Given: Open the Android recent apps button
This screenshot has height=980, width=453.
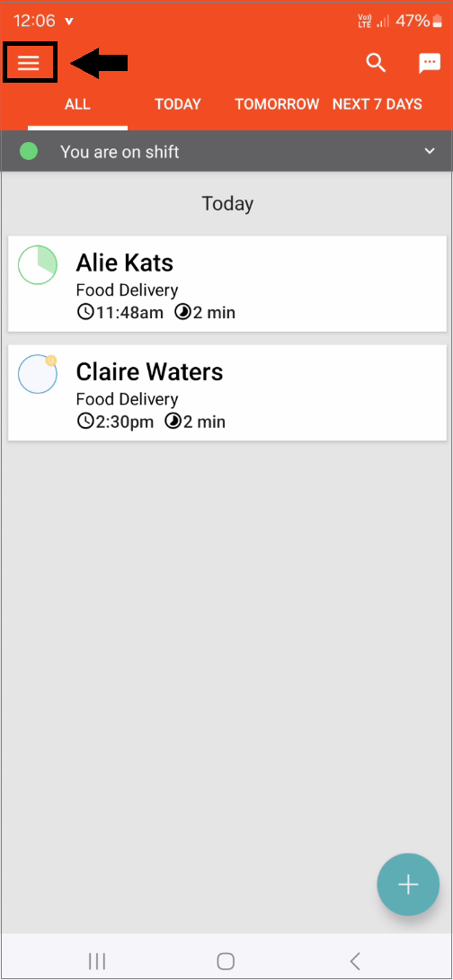Looking at the screenshot, I should pyautogui.click(x=97, y=960).
